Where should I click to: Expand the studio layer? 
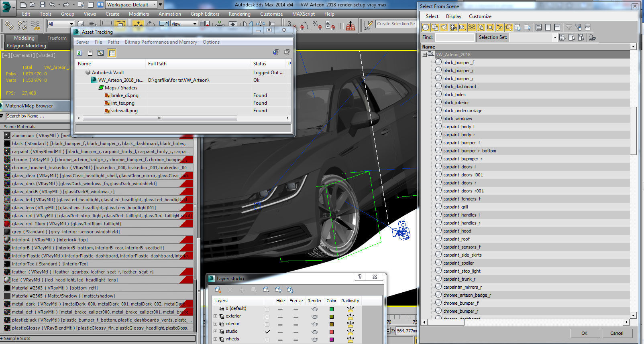[x=215, y=332]
